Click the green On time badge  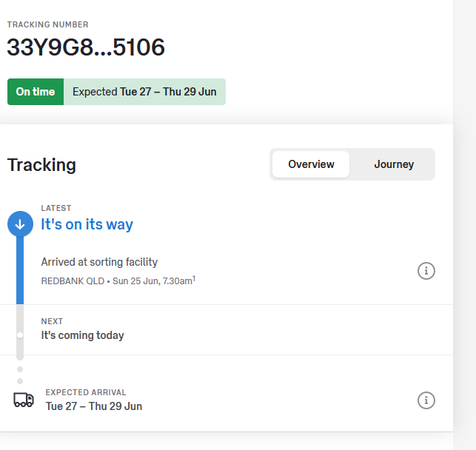pos(36,92)
